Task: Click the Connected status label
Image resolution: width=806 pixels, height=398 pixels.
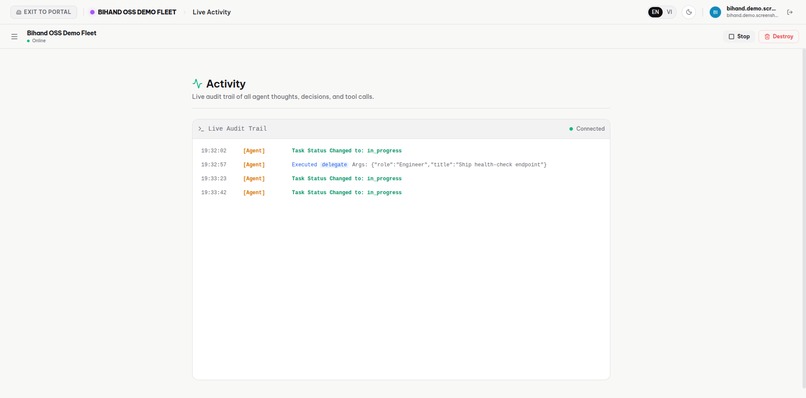Action: pyautogui.click(x=590, y=129)
